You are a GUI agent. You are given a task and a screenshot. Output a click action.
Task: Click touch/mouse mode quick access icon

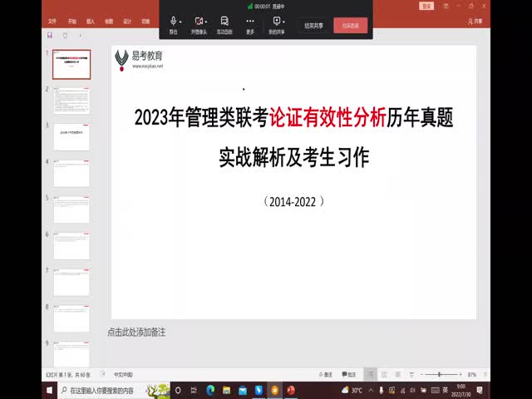click(x=65, y=35)
